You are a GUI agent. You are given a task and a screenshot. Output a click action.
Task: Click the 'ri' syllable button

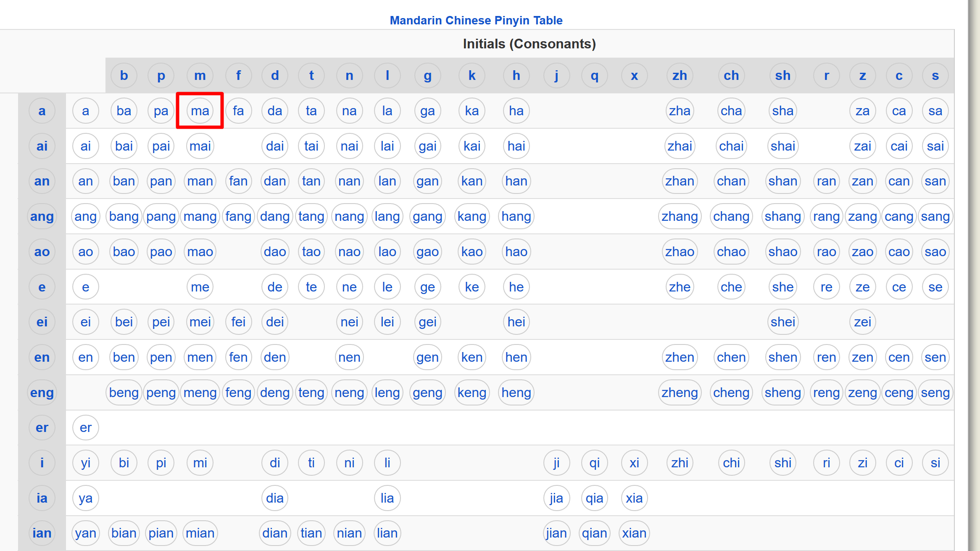click(826, 463)
